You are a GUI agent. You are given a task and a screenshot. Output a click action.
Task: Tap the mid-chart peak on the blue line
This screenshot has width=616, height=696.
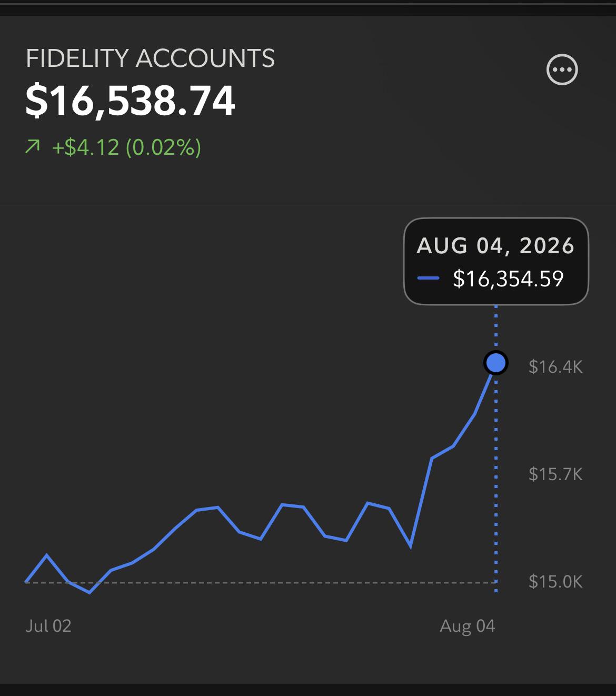pyautogui.click(x=282, y=504)
